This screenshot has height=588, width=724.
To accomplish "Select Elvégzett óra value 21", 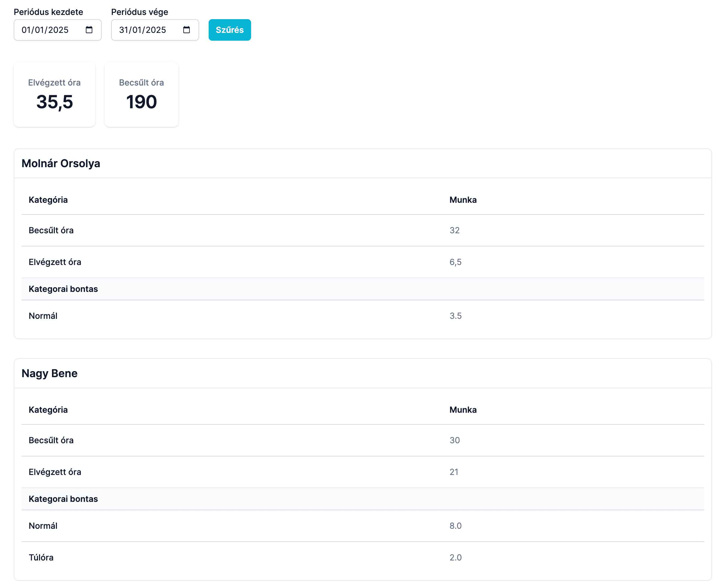I will click(454, 472).
